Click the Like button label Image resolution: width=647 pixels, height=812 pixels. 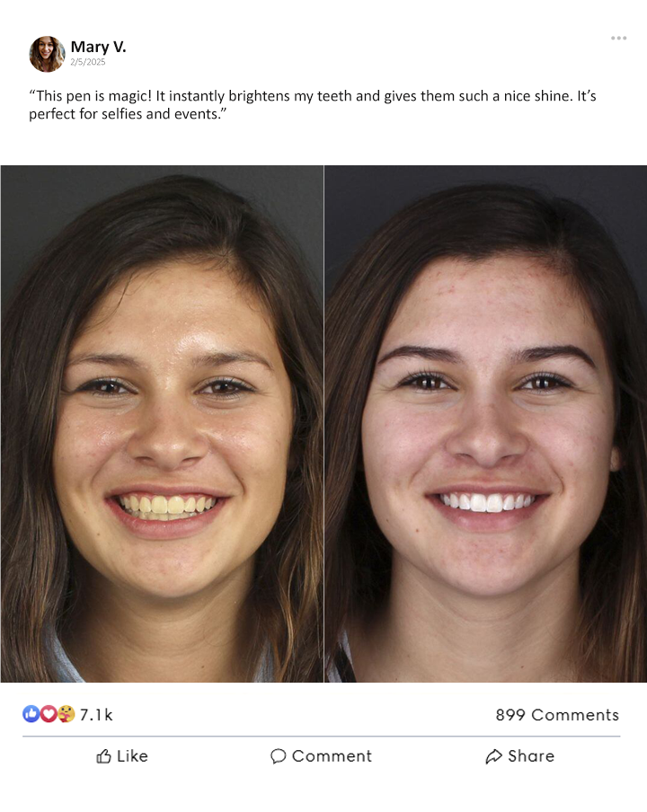coord(133,756)
